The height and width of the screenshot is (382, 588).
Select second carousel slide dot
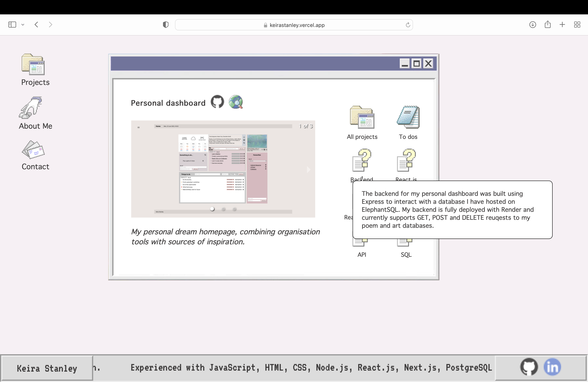224,209
